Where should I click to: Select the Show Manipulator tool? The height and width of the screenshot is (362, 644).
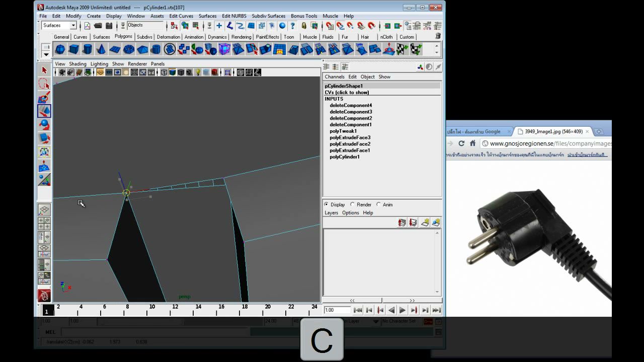(44, 179)
